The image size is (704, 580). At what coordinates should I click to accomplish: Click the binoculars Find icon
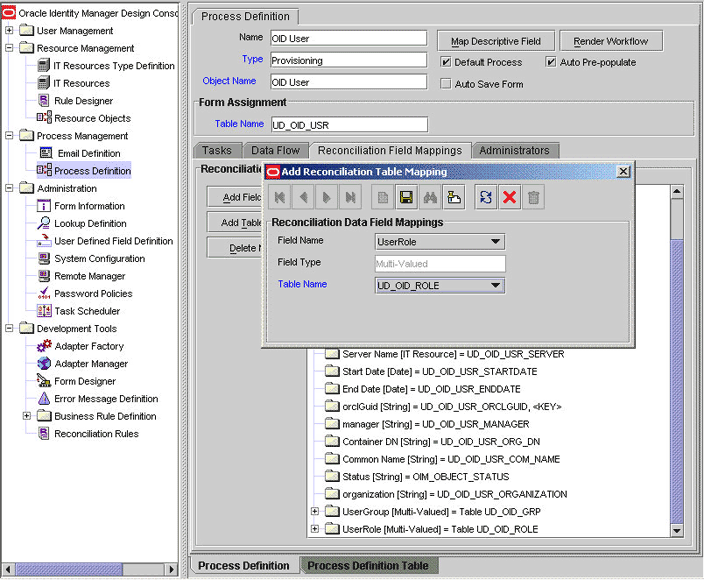click(x=430, y=197)
